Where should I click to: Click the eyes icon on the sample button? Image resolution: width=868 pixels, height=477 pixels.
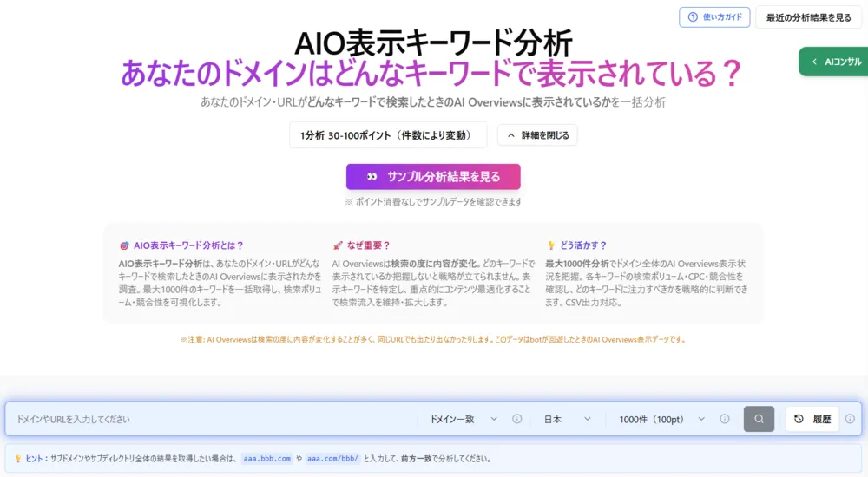coord(372,177)
